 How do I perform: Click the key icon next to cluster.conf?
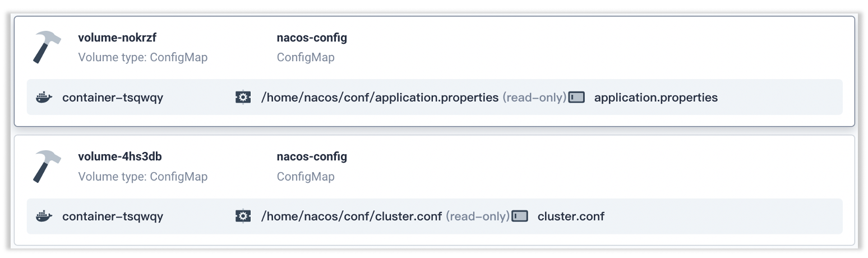[x=520, y=216]
